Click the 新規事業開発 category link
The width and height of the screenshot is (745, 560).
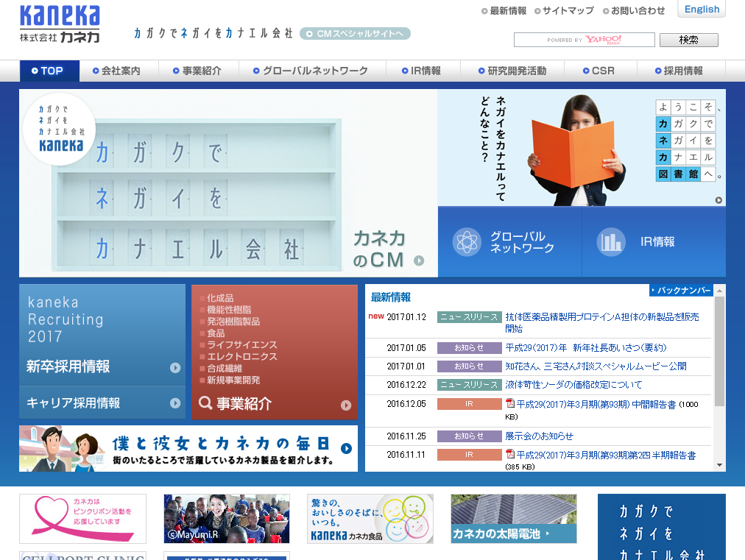[x=233, y=380]
